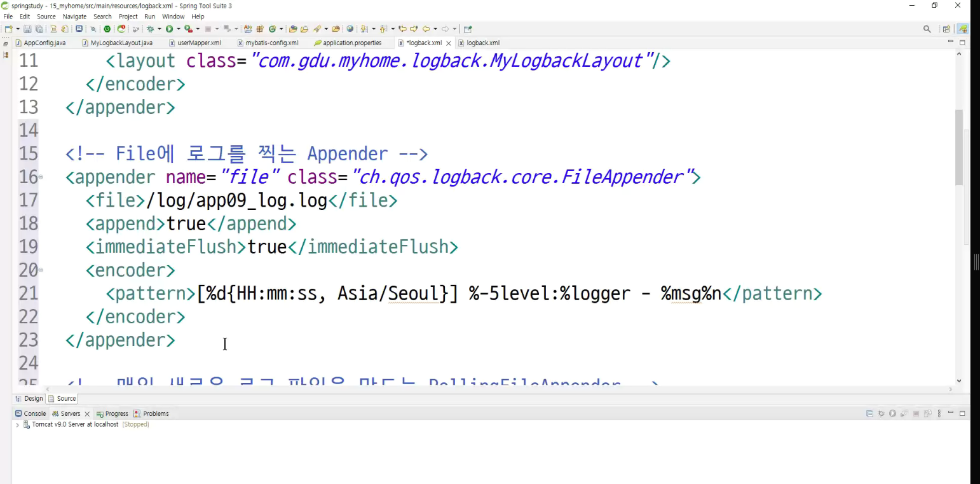Viewport: 980px width, 484px height.
Task: Select the Spring perspective leaf icon
Action: (x=963, y=29)
